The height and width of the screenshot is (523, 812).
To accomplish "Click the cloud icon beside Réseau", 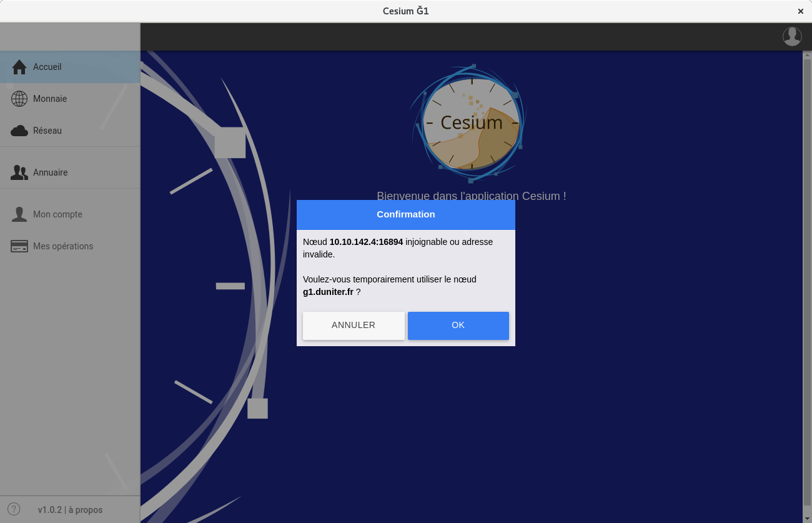I will pos(19,131).
